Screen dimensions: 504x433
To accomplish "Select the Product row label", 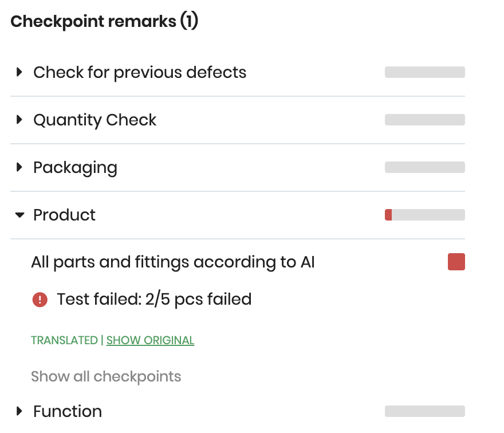I will 64,215.
